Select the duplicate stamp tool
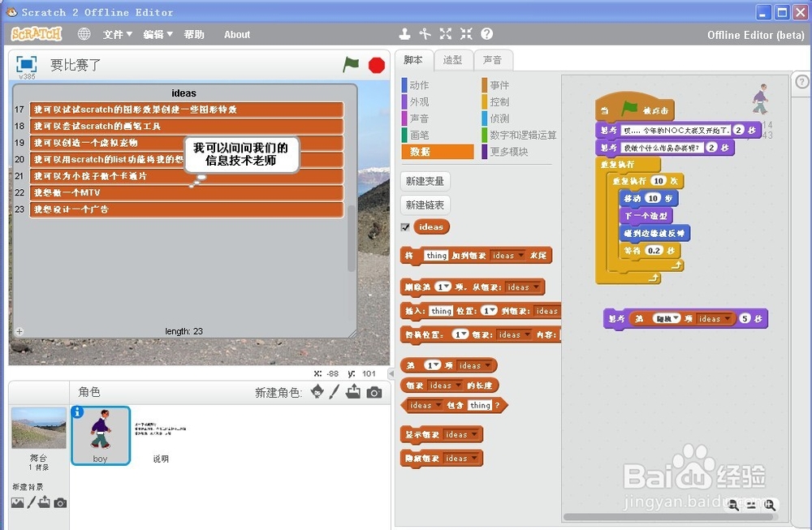Viewport: 812px width, 530px height. coord(404,34)
